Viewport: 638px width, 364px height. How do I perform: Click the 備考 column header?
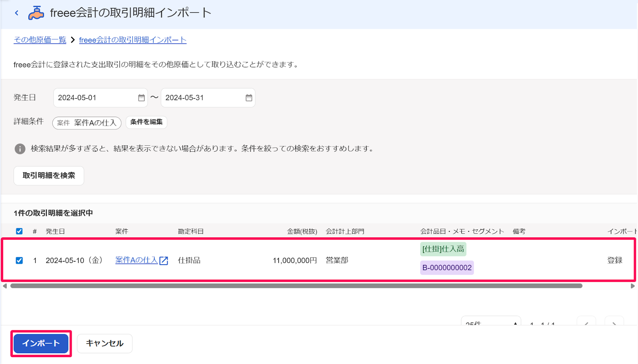(519, 231)
